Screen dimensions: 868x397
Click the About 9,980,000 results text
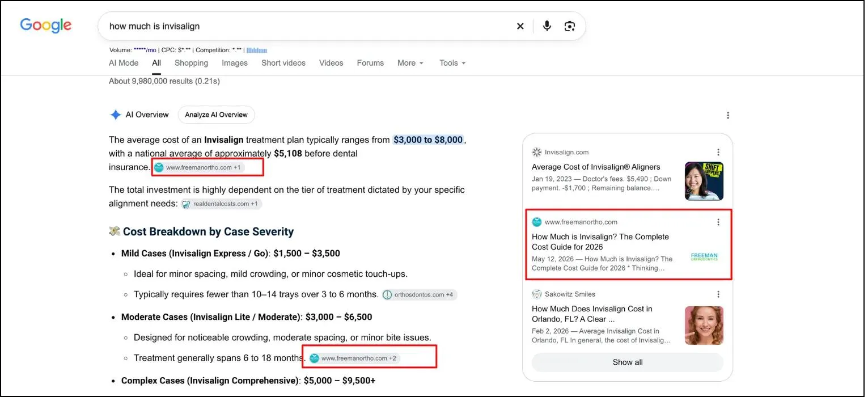164,81
